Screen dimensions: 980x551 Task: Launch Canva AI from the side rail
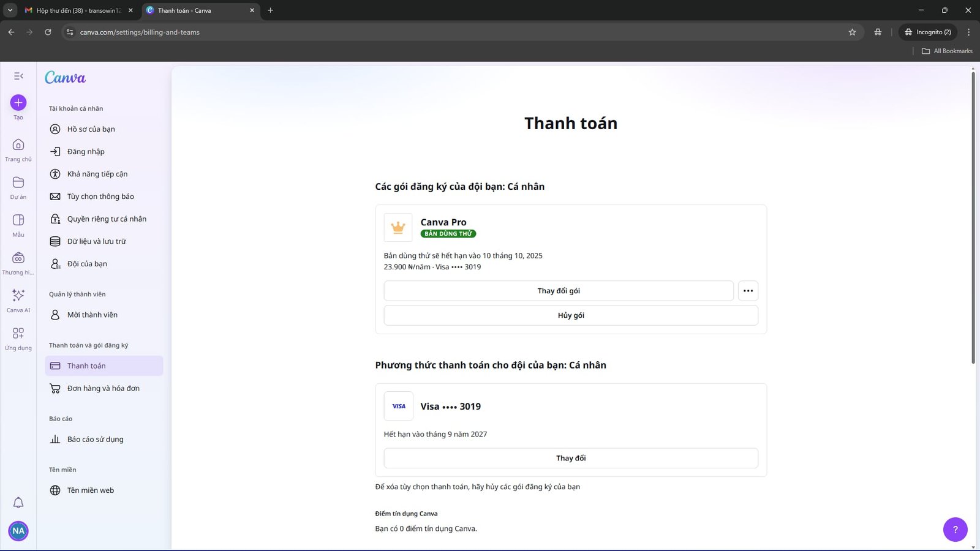tap(18, 296)
